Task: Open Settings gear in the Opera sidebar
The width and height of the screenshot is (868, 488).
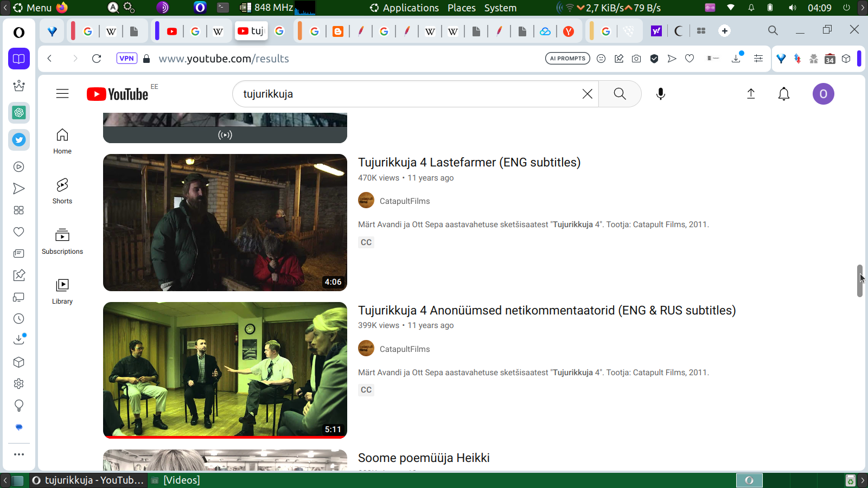Action: (x=19, y=384)
